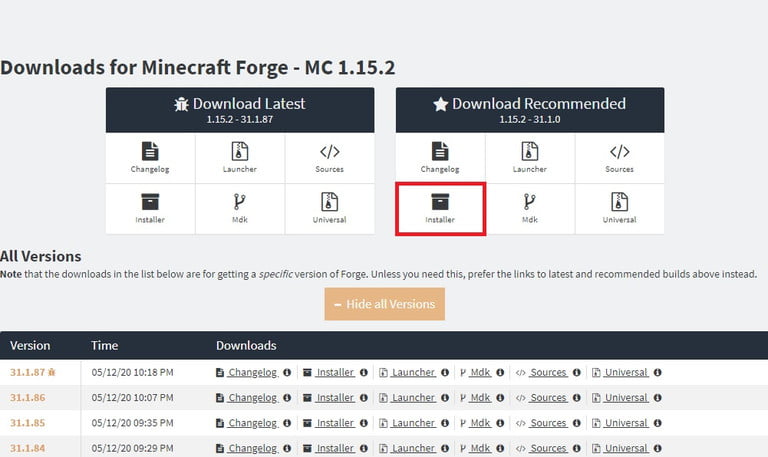
Task: Click the Download Latest header
Action: tap(240, 110)
